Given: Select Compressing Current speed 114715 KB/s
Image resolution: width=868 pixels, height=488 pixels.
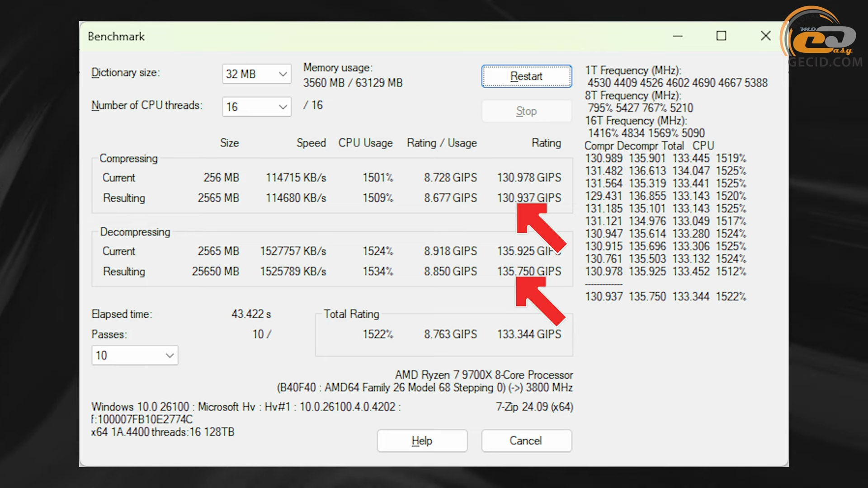Looking at the screenshot, I should (296, 178).
